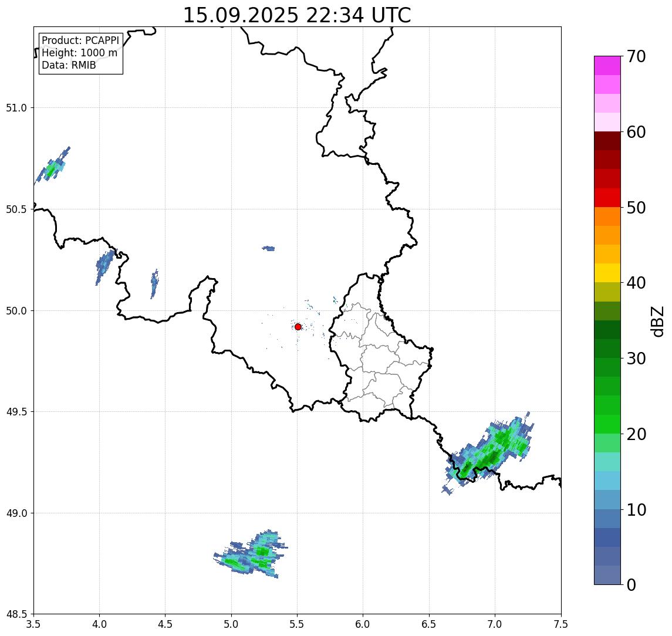Screen dimensions: 672x636
Task: Click the magenta top colorbar segment
Action: pos(607,66)
